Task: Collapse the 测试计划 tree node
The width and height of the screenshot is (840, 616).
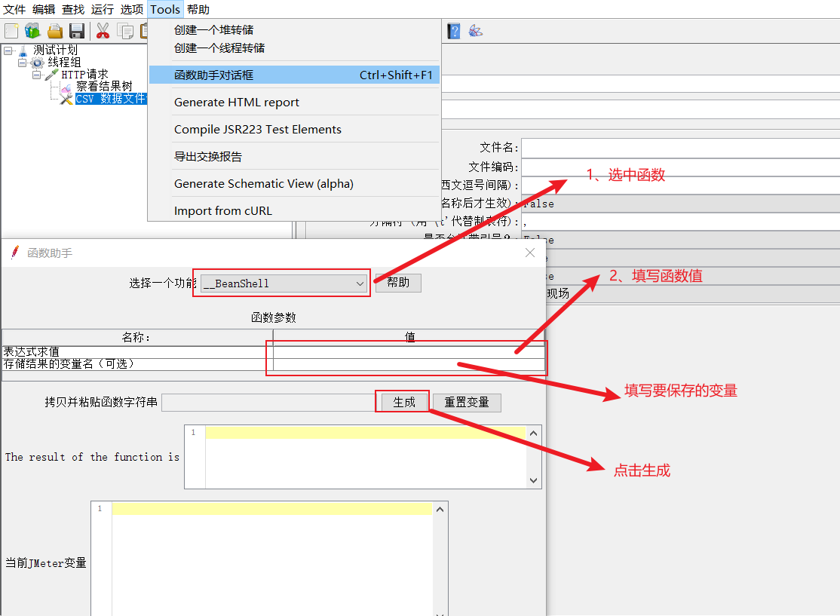Action: pos(8,51)
